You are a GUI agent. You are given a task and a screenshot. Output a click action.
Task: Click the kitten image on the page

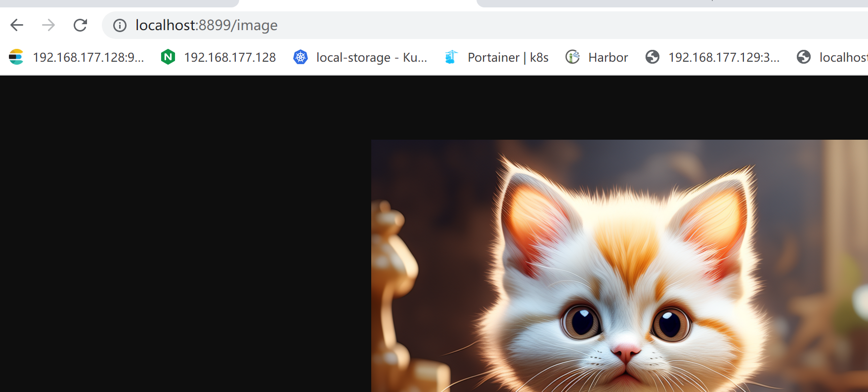(619, 266)
